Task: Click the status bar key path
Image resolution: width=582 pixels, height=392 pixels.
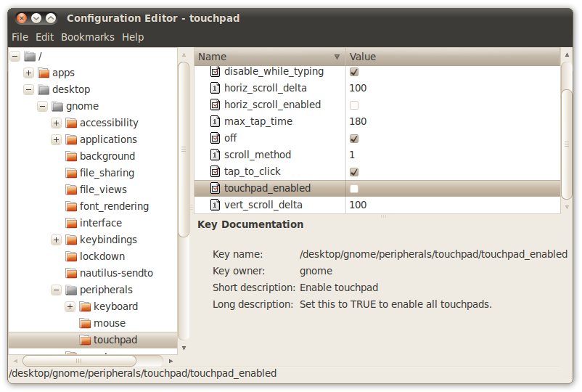Action: coord(143,373)
